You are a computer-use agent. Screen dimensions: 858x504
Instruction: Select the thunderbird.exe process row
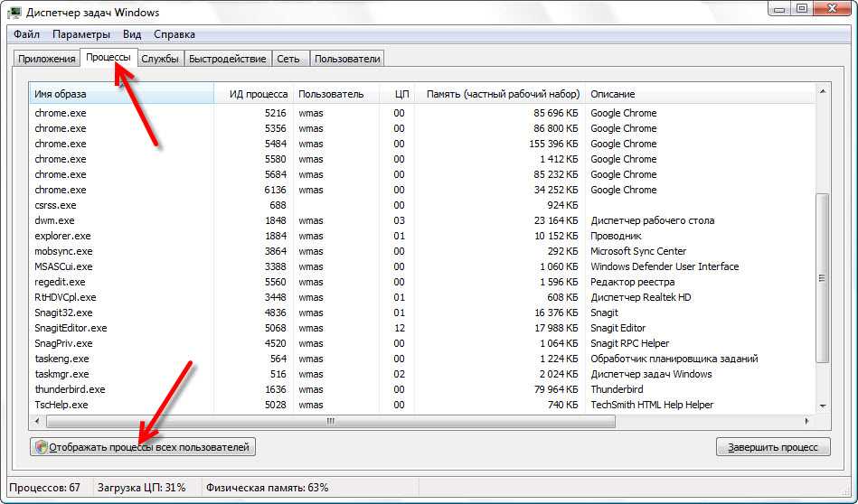click(x=422, y=389)
